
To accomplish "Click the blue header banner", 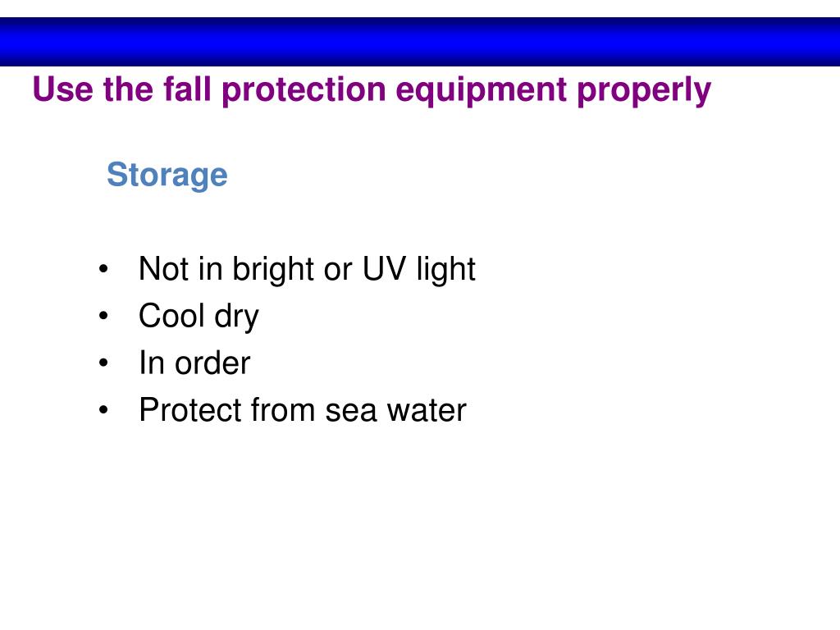I will click(420, 42).
